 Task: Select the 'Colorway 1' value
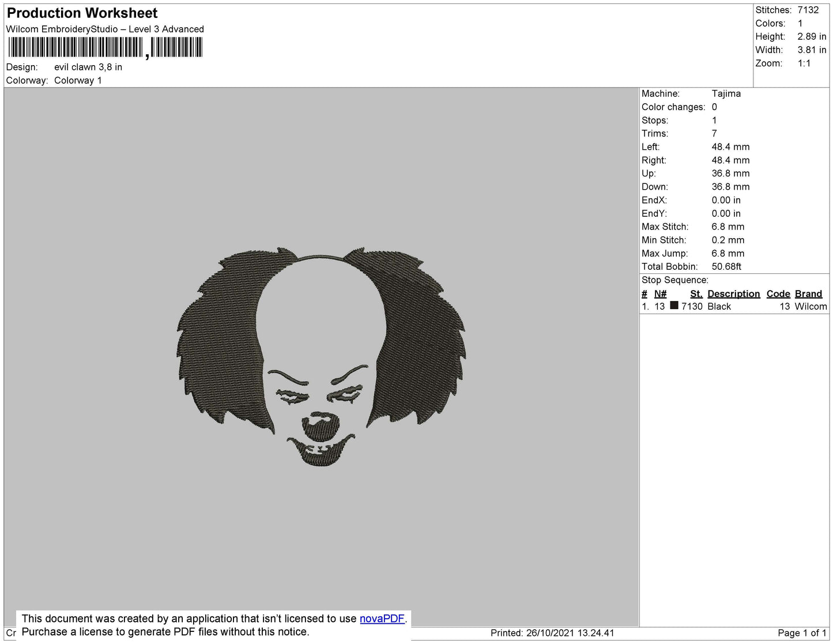pyautogui.click(x=78, y=80)
